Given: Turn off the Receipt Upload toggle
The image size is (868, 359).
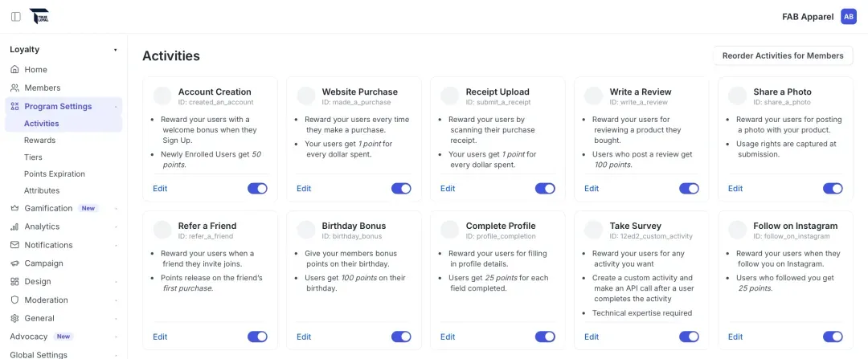Looking at the screenshot, I should [545, 189].
